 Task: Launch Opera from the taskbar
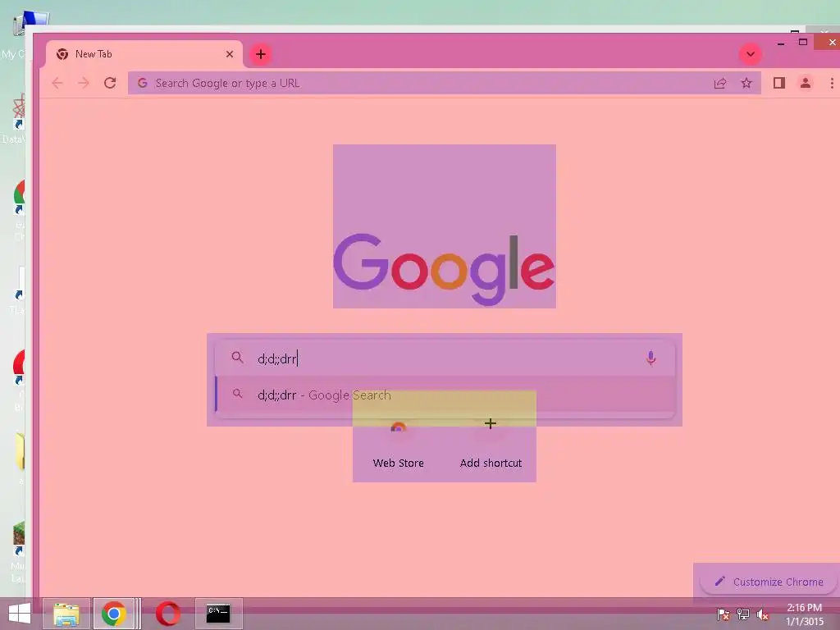(x=167, y=614)
